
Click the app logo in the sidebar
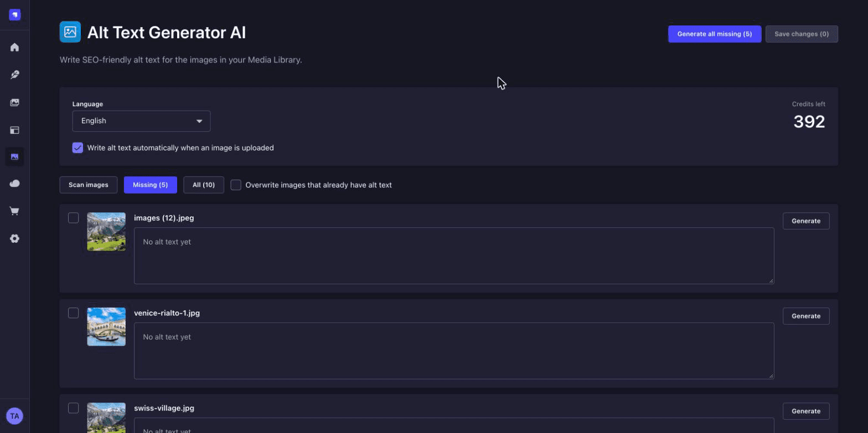[x=14, y=15]
